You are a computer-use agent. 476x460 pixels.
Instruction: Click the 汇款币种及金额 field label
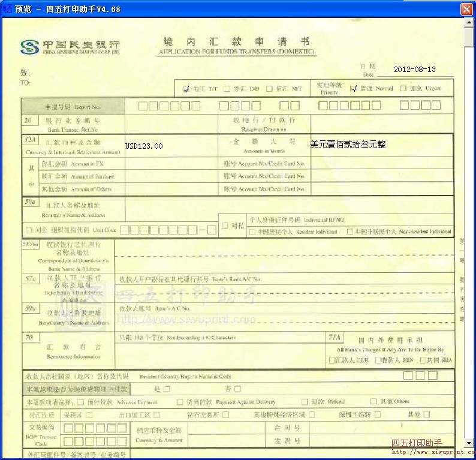click(x=73, y=147)
